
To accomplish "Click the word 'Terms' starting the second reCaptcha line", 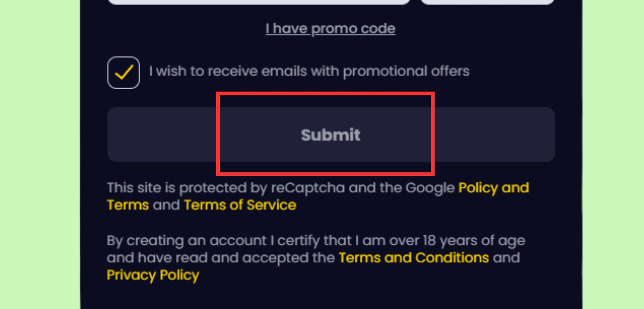I will [x=128, y=205].
